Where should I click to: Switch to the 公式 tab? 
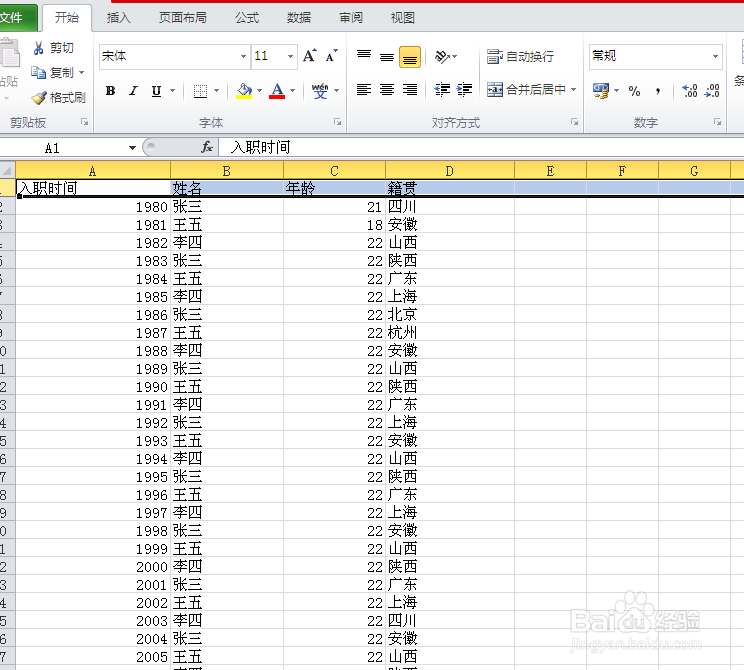click(247, 18)
